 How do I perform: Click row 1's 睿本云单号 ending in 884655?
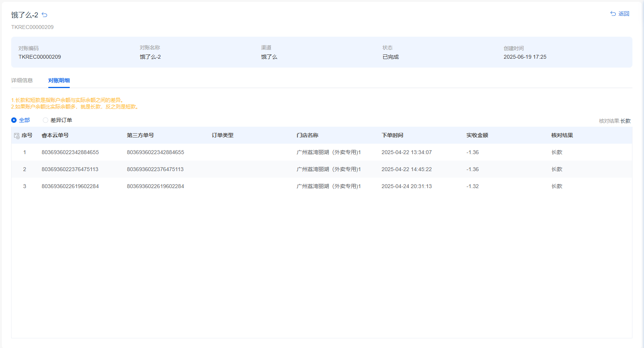(x=70, y=152)
